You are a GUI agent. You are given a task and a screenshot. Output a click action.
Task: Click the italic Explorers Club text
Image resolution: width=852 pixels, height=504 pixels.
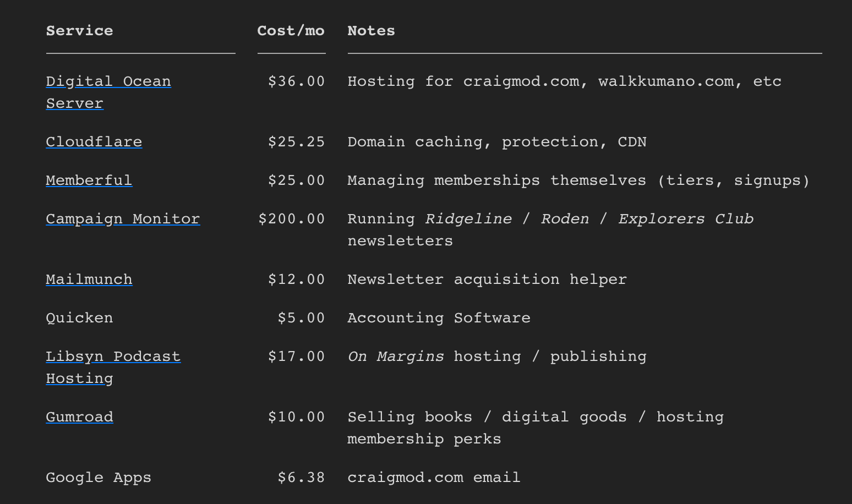click(685, 219)
